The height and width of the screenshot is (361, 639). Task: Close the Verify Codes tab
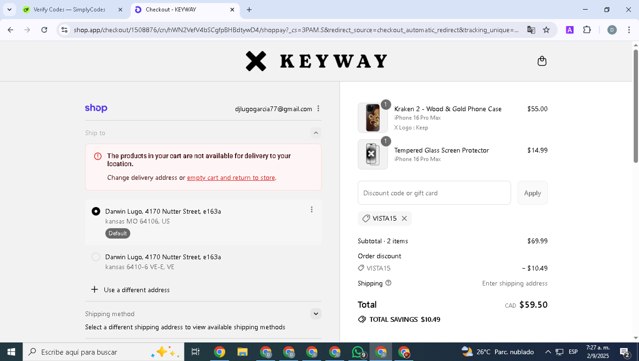pyautogui.click(x=120, y=9)
